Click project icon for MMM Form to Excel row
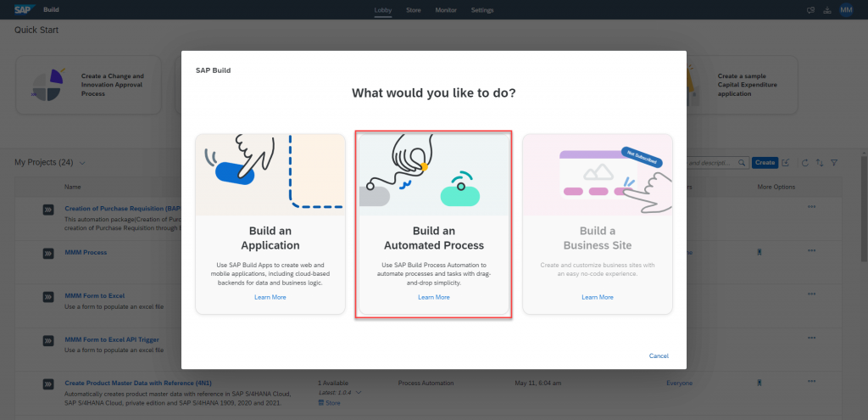 click(x=48, y=296)
